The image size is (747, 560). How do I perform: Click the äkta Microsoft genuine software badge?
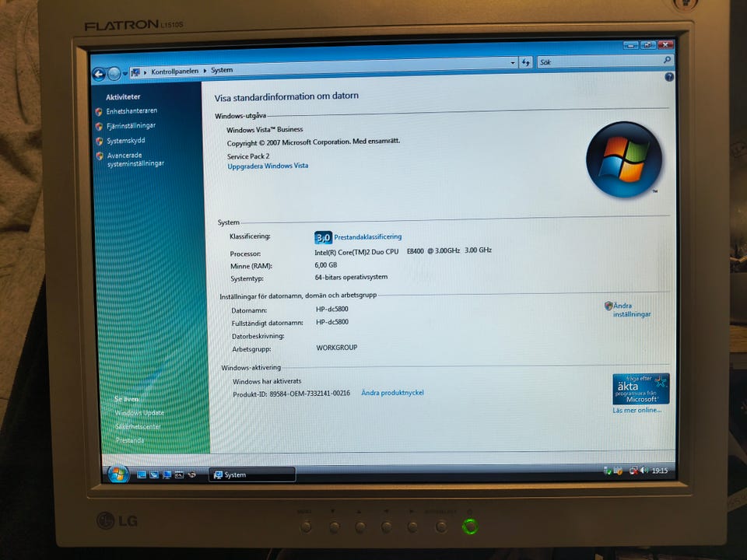[x=640, y=389]
